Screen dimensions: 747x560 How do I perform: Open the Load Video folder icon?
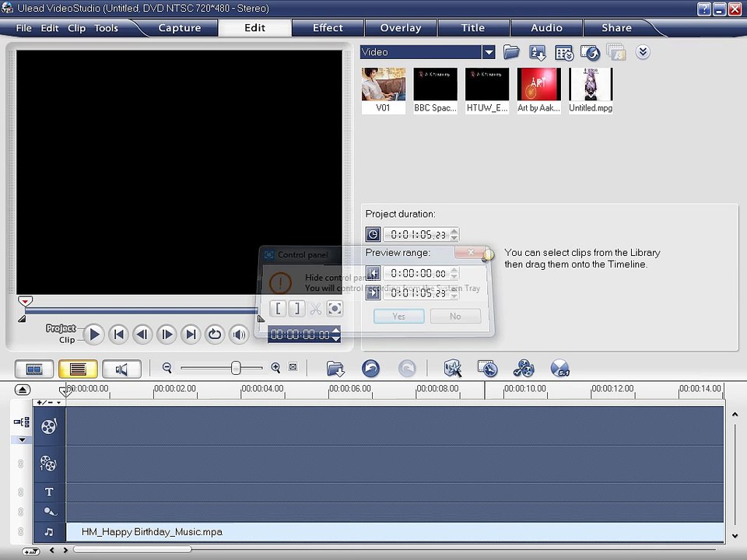(511, 52)
